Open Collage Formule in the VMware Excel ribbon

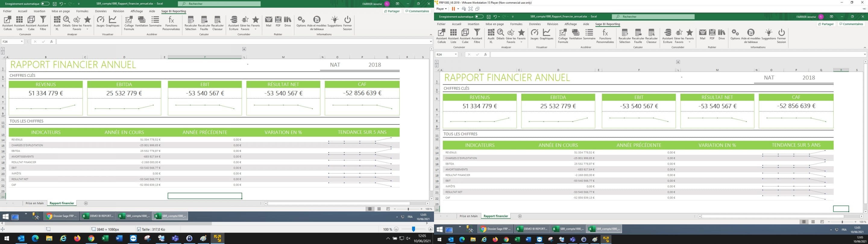[x=563, y=36]
